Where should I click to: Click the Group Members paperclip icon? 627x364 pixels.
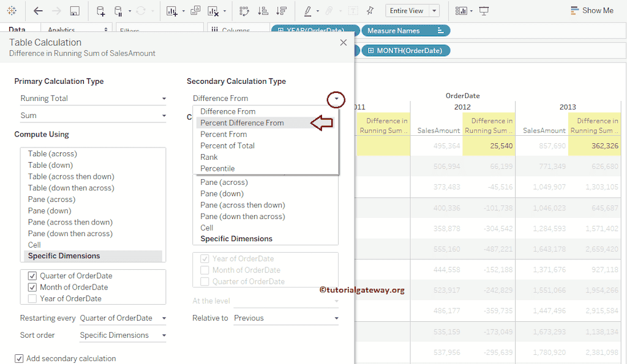click(329, 11)
